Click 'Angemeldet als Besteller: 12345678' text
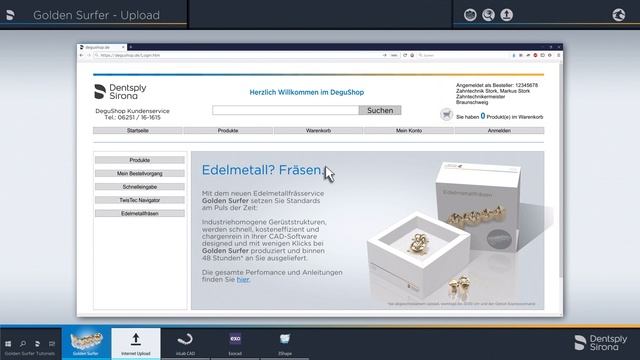 click(497, 85)
